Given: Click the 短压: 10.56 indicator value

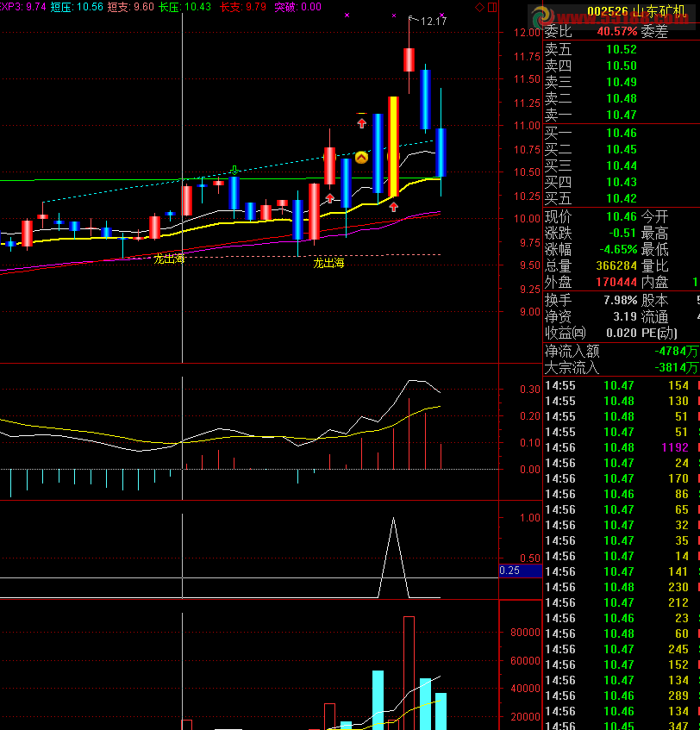Looking at the screenshot, I should point(77,7).
